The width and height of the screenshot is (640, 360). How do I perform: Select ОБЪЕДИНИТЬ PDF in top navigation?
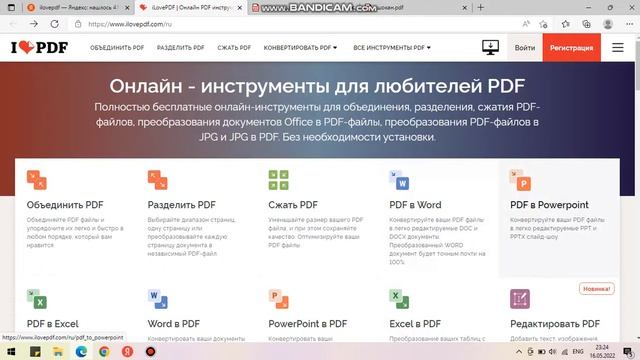tap(117, 48)
